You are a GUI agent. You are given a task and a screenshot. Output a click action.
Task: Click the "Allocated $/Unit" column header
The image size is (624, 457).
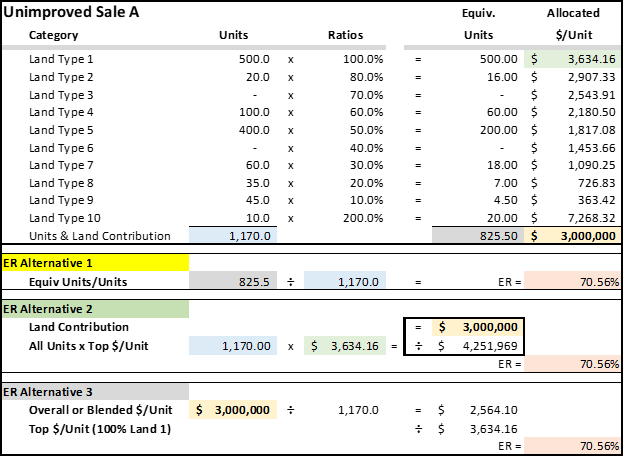coord(573,26)
